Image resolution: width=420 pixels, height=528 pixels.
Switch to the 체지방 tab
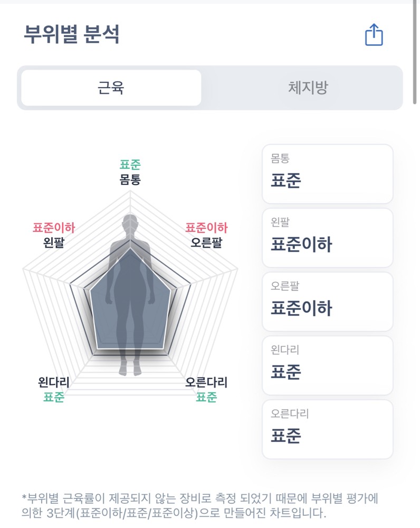pyautogui.click(x=308, y=88)
